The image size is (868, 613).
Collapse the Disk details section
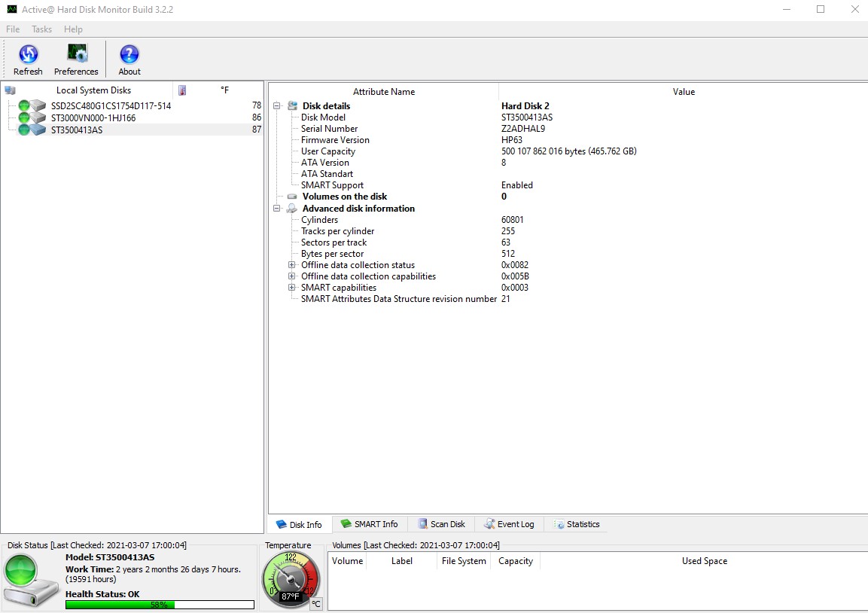click(277, 106)
